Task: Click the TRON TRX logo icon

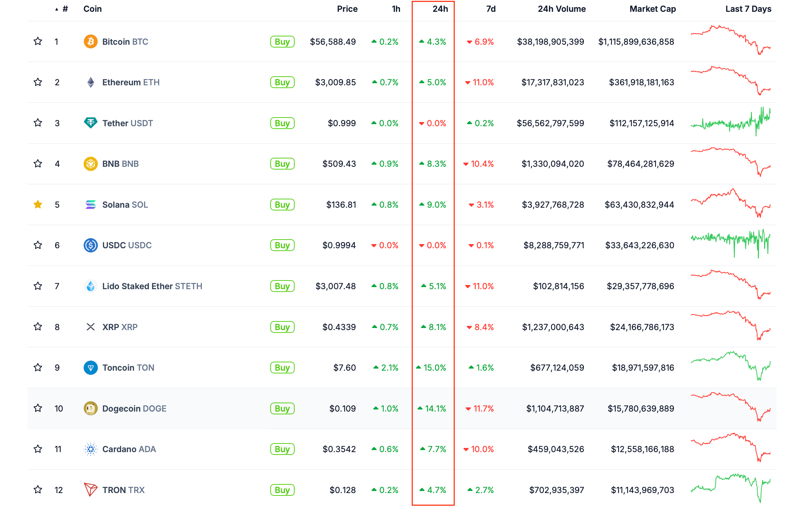Action: (91, 490)
